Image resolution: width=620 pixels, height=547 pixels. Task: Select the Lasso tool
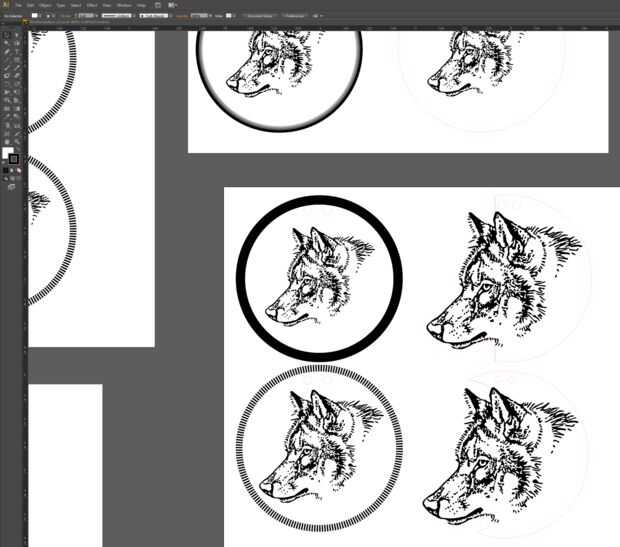[x=17, y=43]
